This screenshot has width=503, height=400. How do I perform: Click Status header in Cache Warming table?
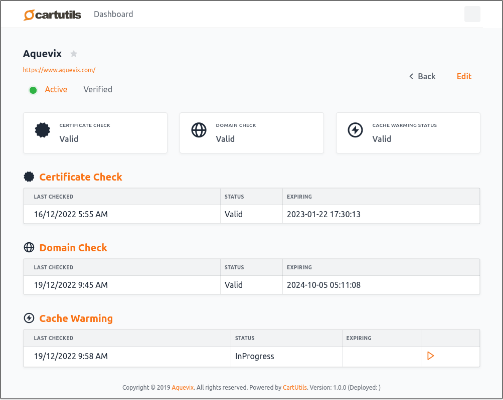tap(245, 338)
